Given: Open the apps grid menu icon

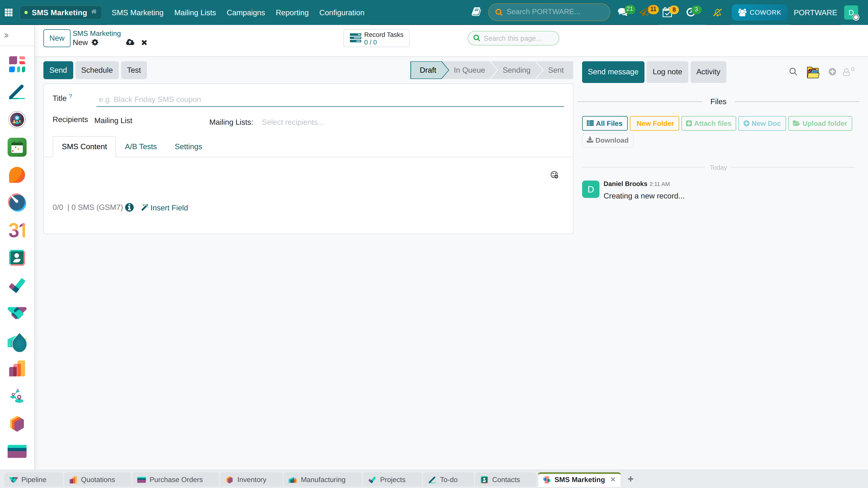Looking at the screenshot, I should pos(9,12).
